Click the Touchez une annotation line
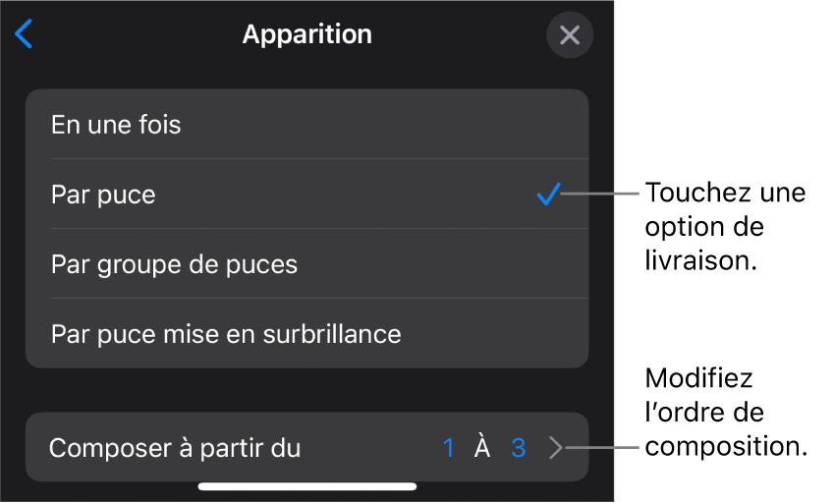This screenshot has height=504, width=834. click(725, 193)
